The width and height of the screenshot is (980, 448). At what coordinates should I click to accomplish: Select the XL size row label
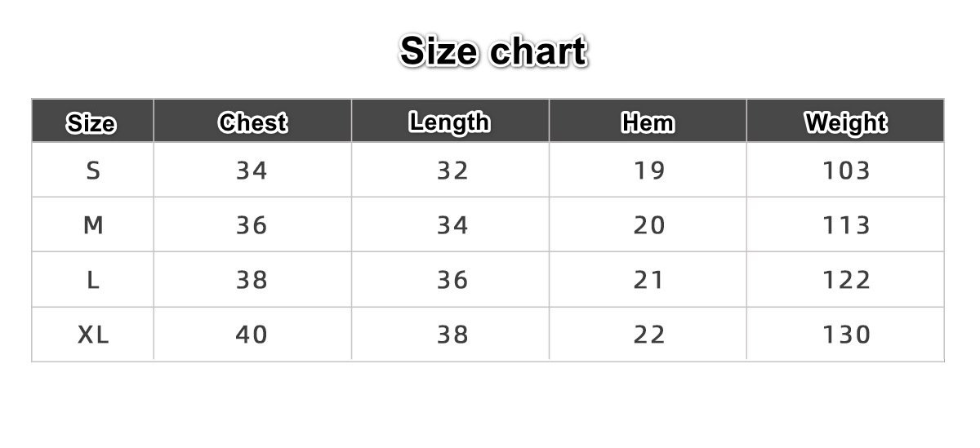(x=93, y=335)
